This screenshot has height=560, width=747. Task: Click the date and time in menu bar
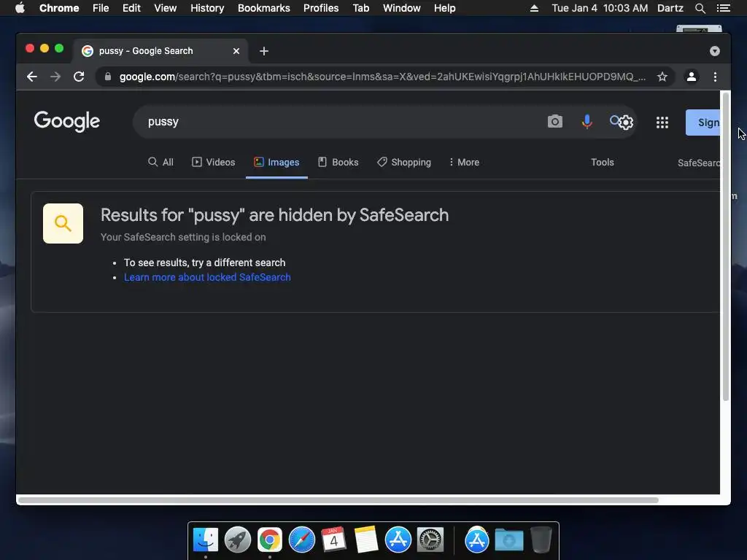[600, 8]
